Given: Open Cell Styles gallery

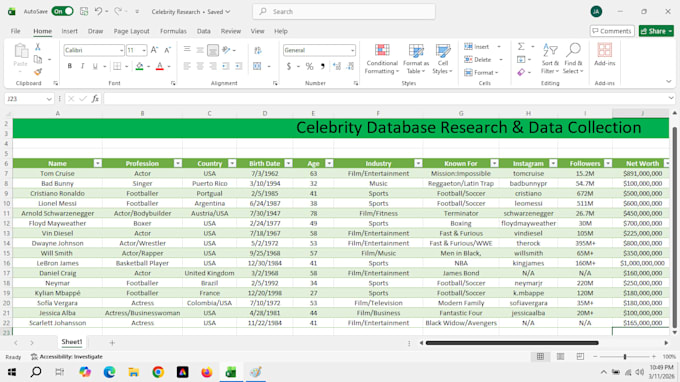Looking at the screenshot, I should pyautogui.click(x=442, y=59).
